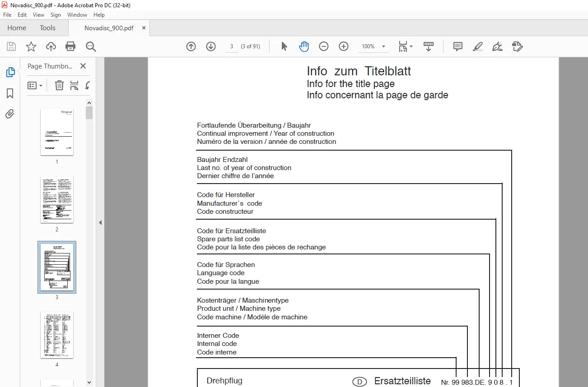Go to previous page arrow
The height and width of the screenshot is (387, 588).
click(x=191, y=46)
